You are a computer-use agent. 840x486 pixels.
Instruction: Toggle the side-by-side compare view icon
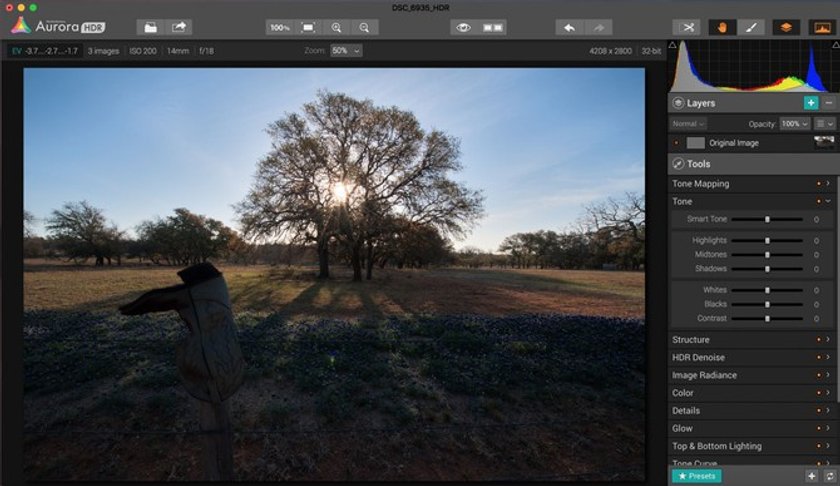[493, 27]
